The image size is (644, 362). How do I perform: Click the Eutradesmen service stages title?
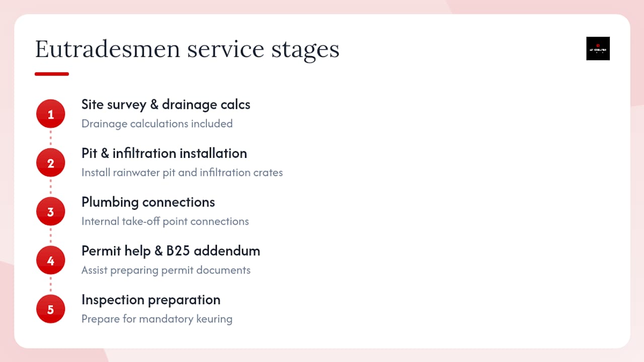[187, 49]
